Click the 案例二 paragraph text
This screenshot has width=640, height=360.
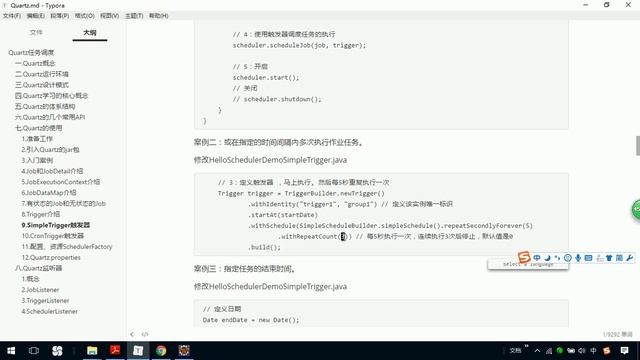pyautogui.click(x=279, y=142)
